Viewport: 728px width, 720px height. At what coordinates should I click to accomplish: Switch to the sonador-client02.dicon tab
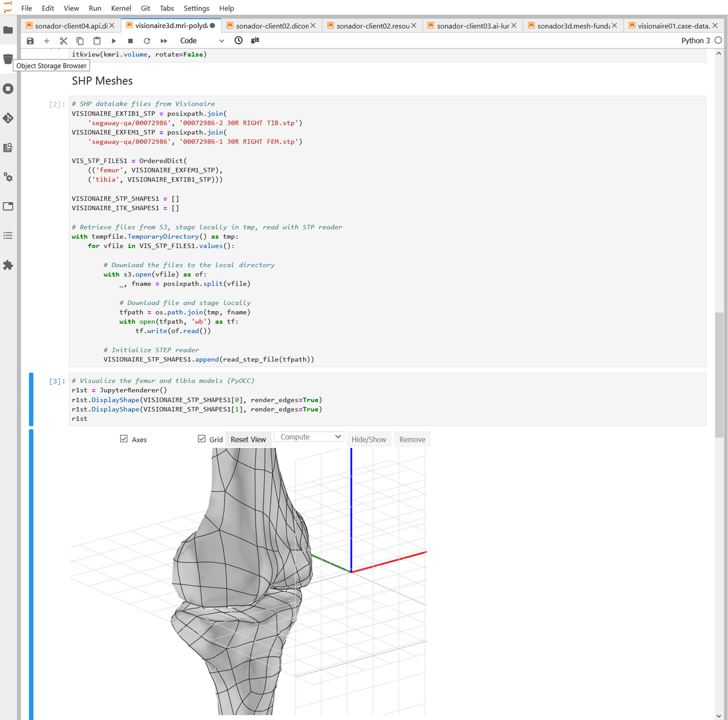271,25
